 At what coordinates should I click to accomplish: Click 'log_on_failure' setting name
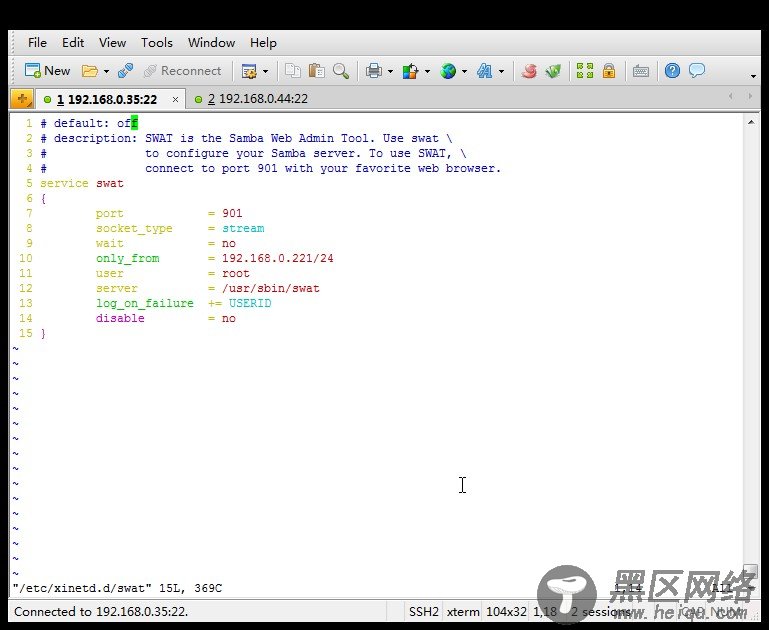click(x=145, y=303)
